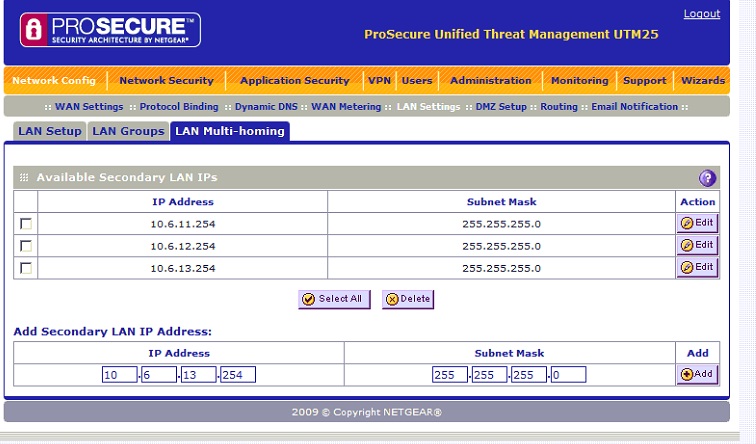Open the Network Security menu

(166, 81)
